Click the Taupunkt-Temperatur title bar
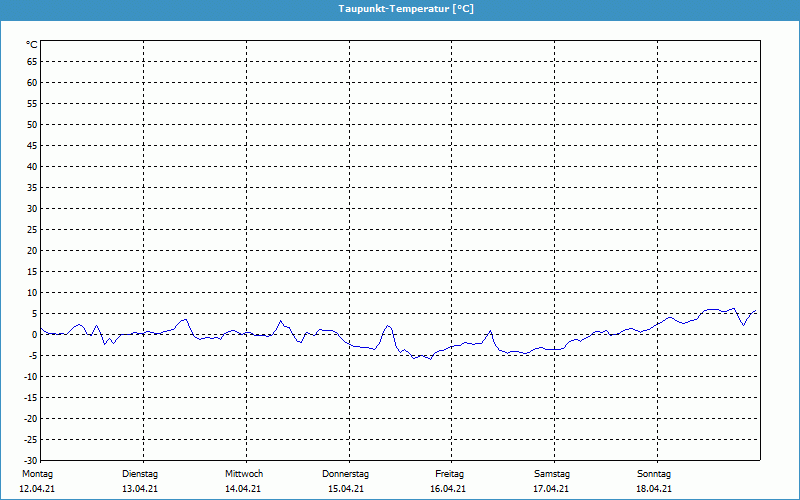 tap(400, 9)
